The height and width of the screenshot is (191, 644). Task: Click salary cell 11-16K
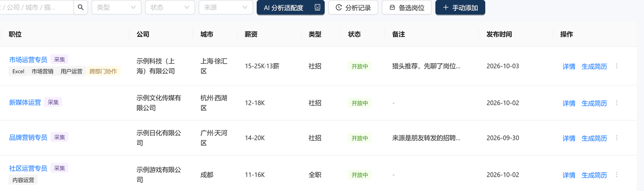coord(255,175)
